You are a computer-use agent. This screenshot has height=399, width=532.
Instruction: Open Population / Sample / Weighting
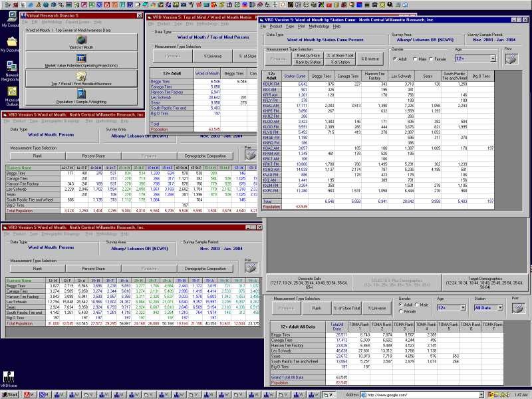(x=81, y=96)
